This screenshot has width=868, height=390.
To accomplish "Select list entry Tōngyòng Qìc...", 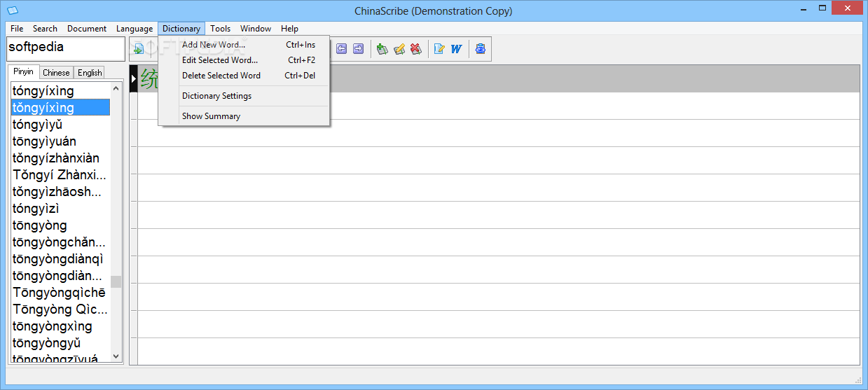I will [60, 309].
